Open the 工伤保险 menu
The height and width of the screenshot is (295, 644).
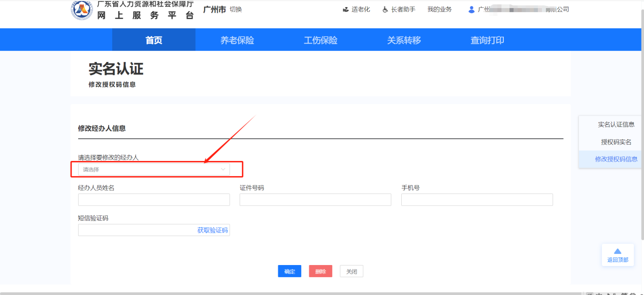tap(320, 40)
